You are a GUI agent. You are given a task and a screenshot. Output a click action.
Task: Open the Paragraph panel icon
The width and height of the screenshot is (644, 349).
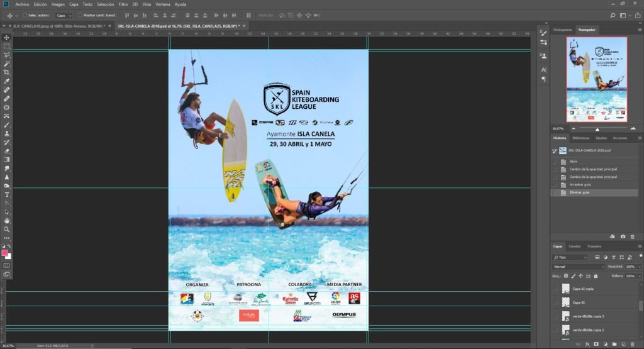[543, 79]
